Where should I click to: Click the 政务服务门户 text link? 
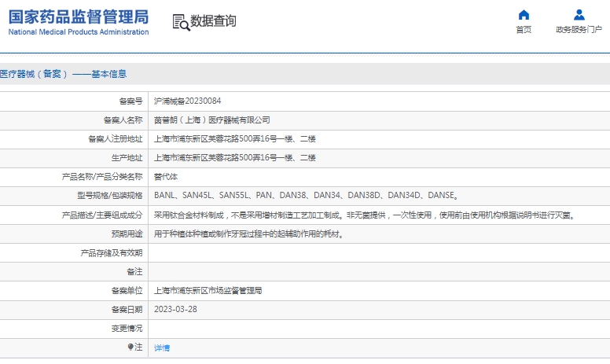click(579, 30)
